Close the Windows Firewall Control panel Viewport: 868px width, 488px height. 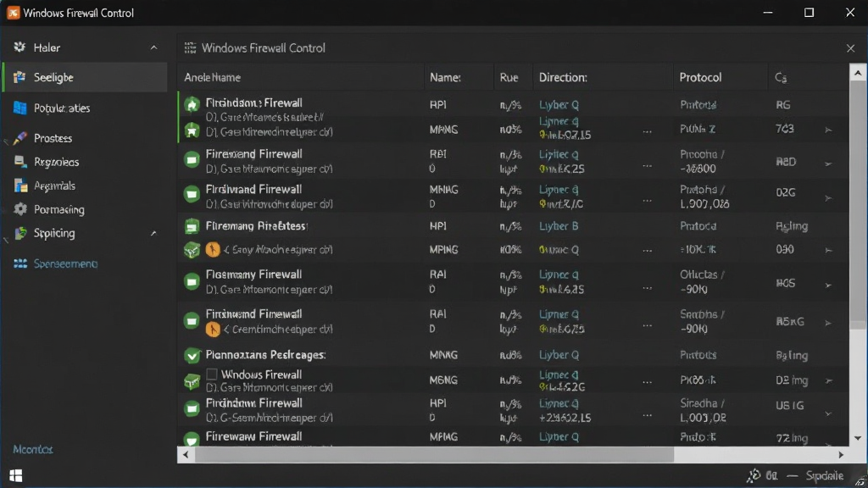850,48
